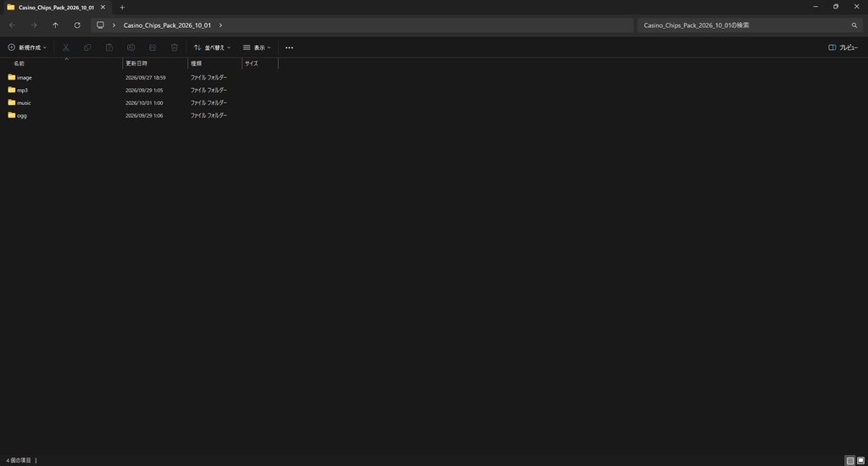Viewport: 868px width, 466px height.
Task: Click the mp3 folder icon
Action: click(12, 90)
